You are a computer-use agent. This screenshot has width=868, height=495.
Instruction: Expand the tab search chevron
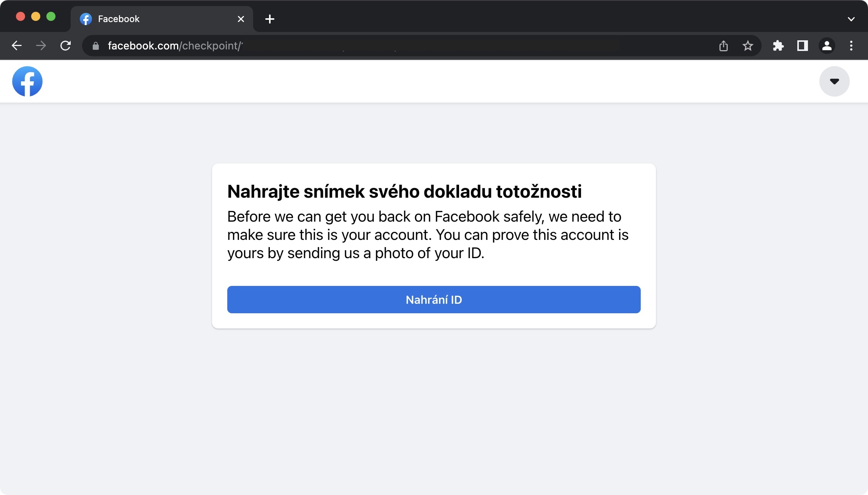coord(851,19)
